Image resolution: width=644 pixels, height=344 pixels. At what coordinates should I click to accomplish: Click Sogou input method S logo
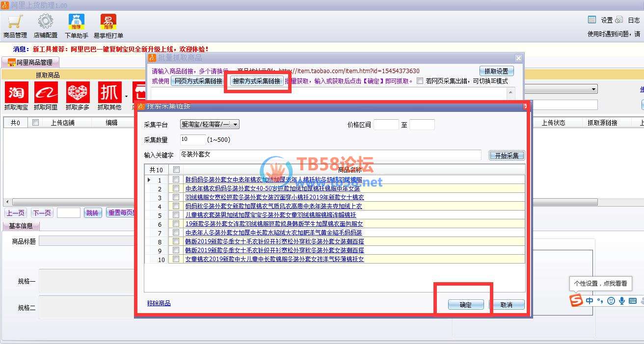(576, 301)
